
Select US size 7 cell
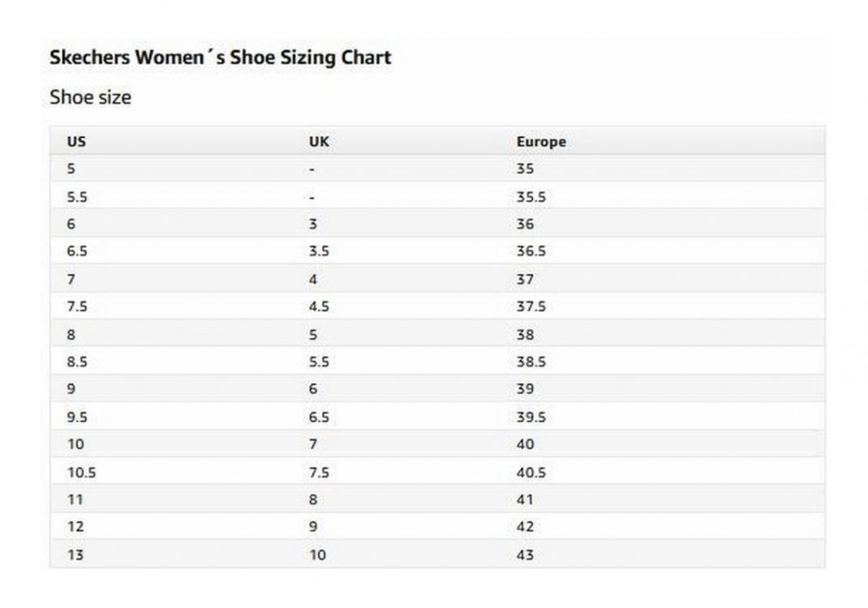click(71, 280)
